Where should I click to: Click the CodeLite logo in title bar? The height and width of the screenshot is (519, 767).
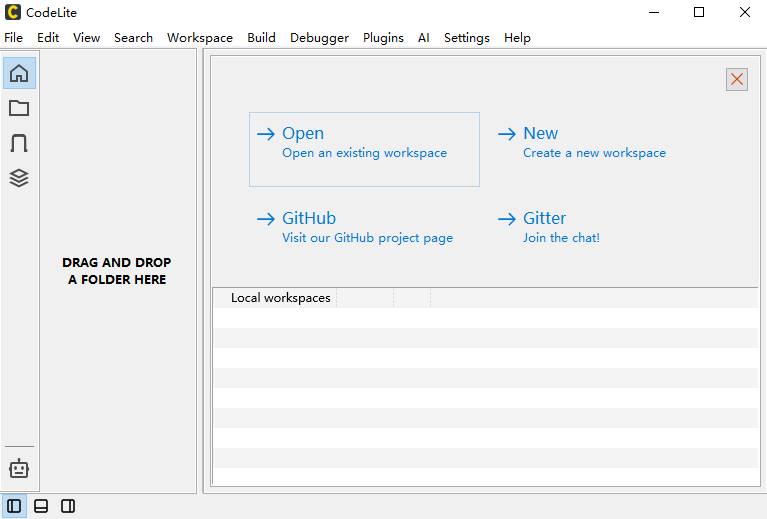tap(13, 12)
